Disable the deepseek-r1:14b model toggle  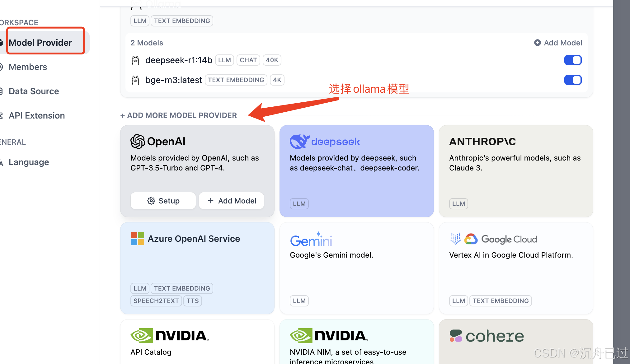coord(573,60)
